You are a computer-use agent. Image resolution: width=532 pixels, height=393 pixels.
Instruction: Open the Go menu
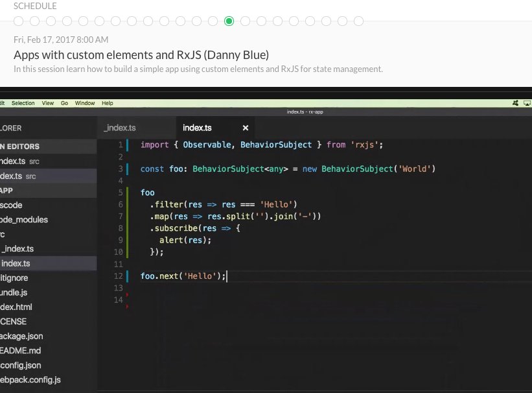pos(64,102)
